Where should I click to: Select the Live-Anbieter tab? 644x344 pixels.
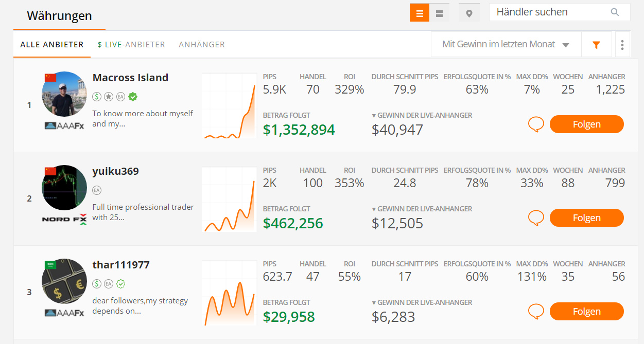point(131,45)
